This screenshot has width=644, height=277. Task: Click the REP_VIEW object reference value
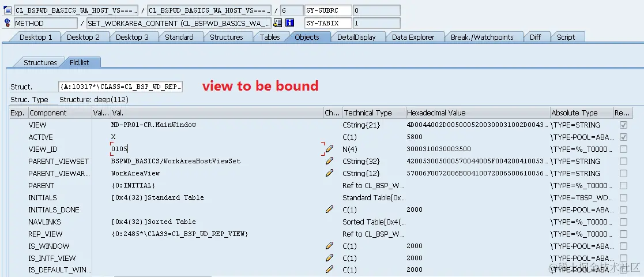point(179,234)
